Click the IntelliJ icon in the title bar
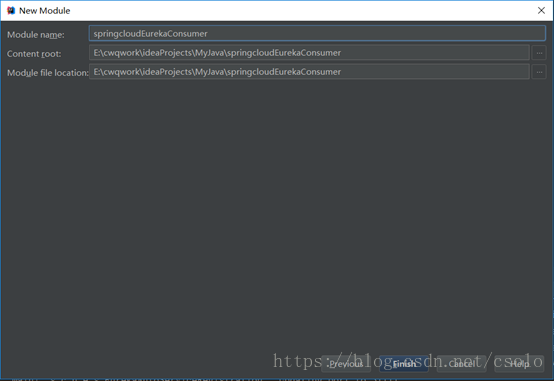The height and width of the screenshot is (381, 554). 11,11
